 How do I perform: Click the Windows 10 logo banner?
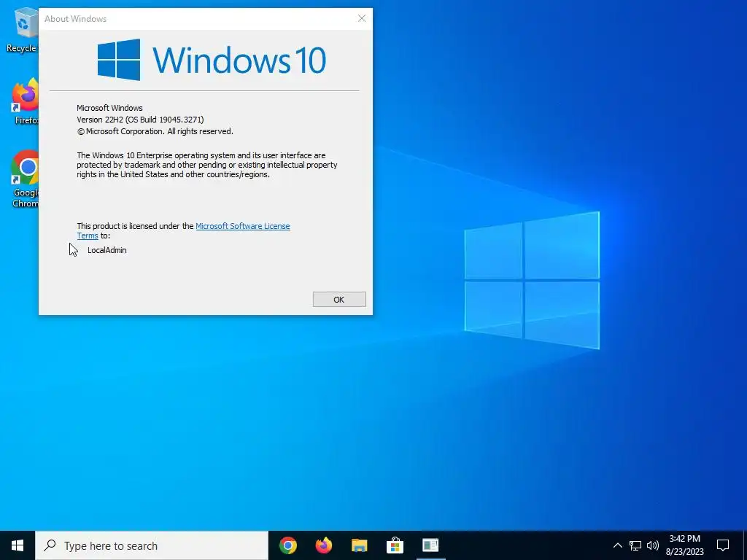tap(212, 60)
